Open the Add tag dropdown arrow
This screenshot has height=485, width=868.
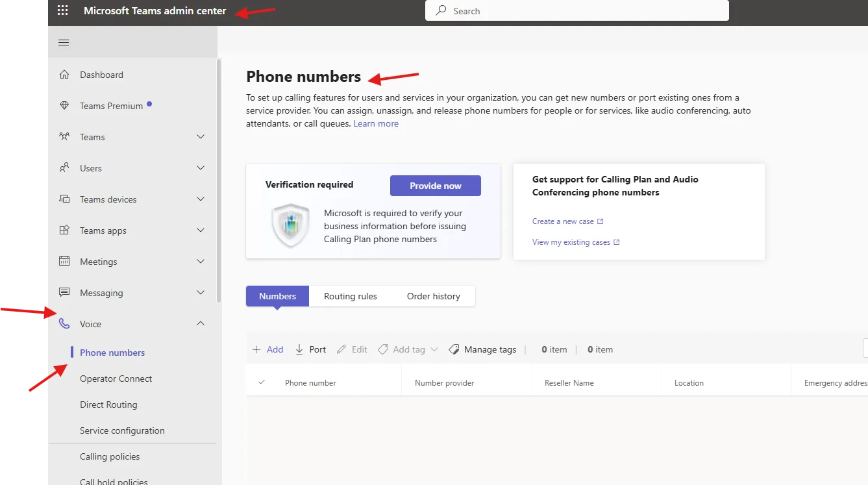tap(434, 349)
